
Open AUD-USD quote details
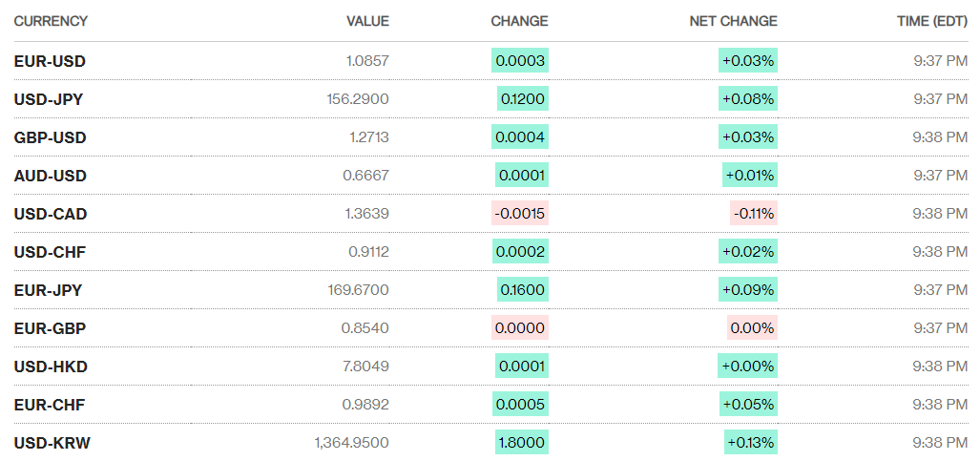point(50,176)
